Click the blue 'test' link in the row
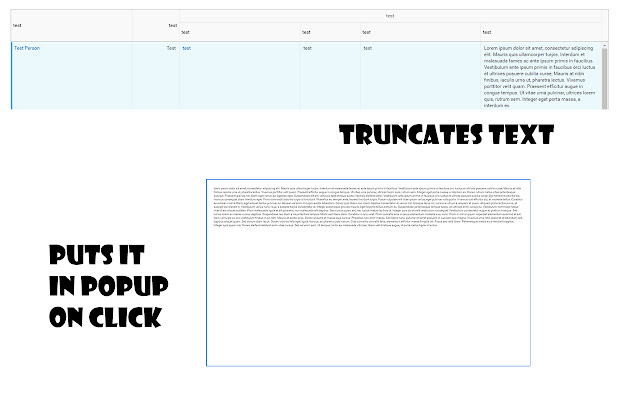 pos(187,48)
